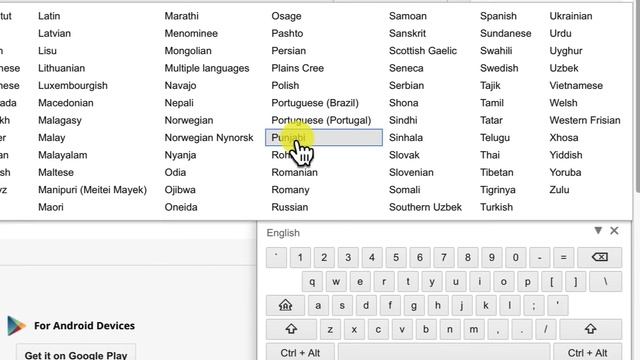The height and width of the screenshot is (360, 640).
Task: Choose Marathi in the language list
Action: 182,16
